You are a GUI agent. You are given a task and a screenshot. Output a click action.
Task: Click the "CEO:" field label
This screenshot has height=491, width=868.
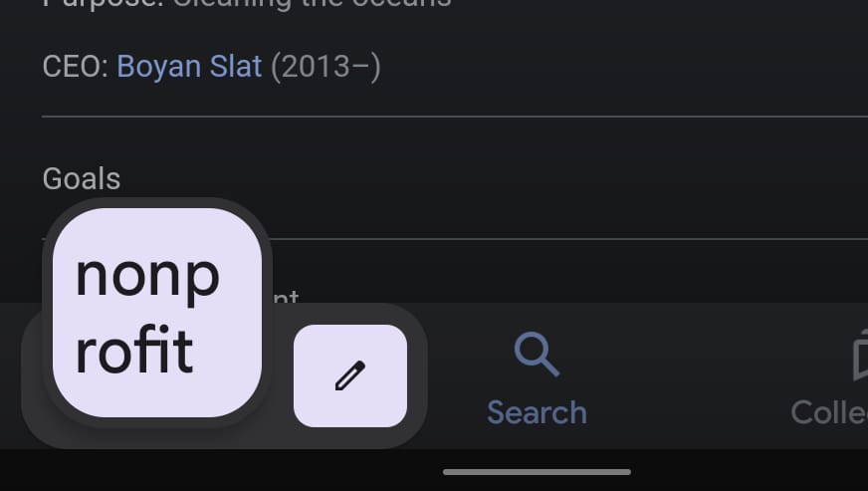coord(76,67)
